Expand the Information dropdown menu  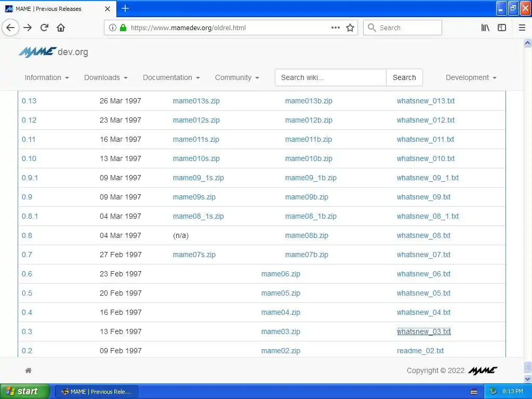46,78
